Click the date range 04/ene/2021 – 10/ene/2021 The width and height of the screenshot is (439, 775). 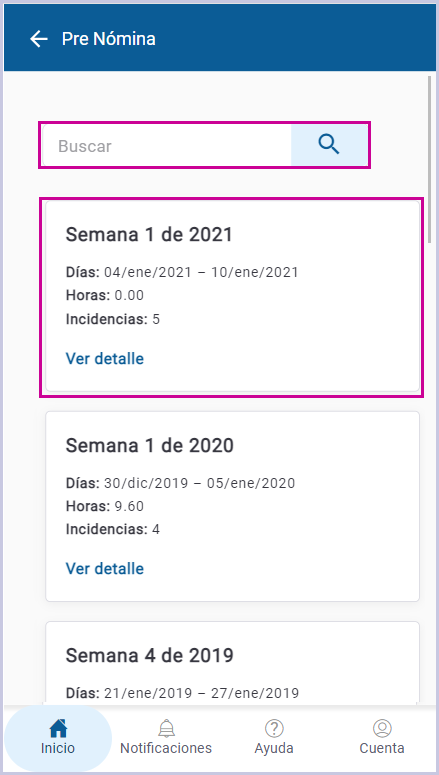point(201,272)
